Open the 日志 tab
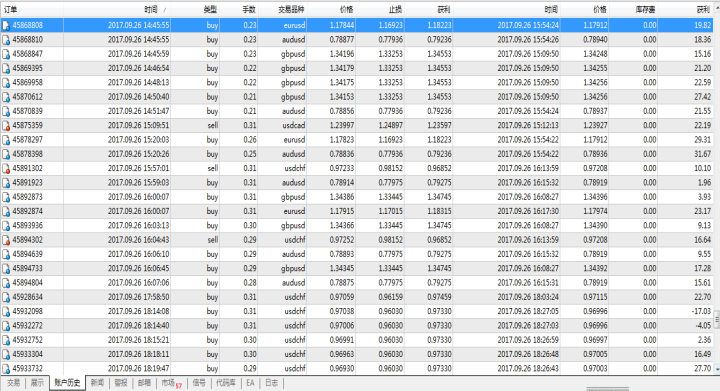The height and width of the screenshot is (391, 720). [x=272, y=383]
